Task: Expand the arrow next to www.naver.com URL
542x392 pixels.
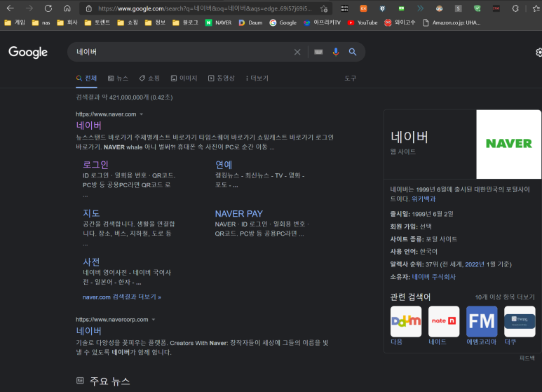Action: pos(142,114)
